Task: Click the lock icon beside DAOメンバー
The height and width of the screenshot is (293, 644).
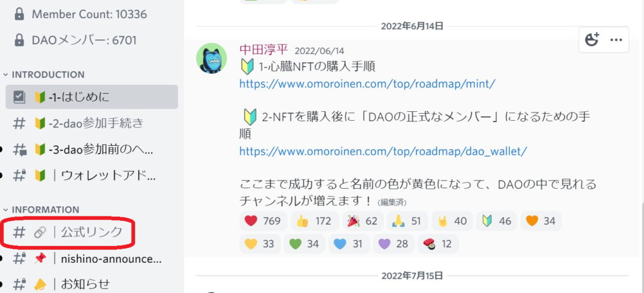Action: pyautogui.click(x=19, y=40)
